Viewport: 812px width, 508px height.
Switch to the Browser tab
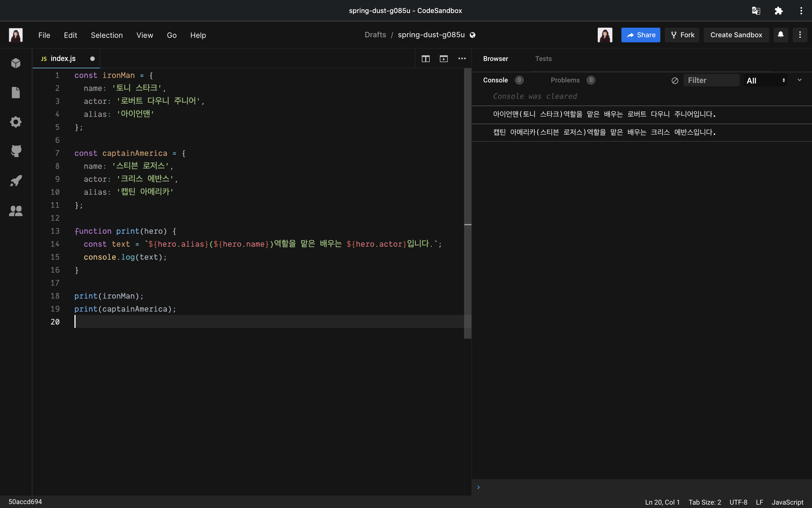496,59
